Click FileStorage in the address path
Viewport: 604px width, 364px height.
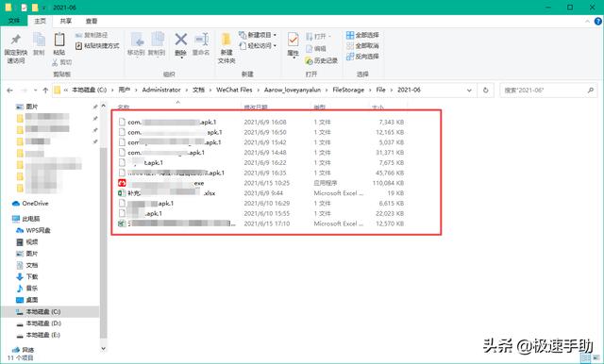pyautogui.click(x=348, y=90)
